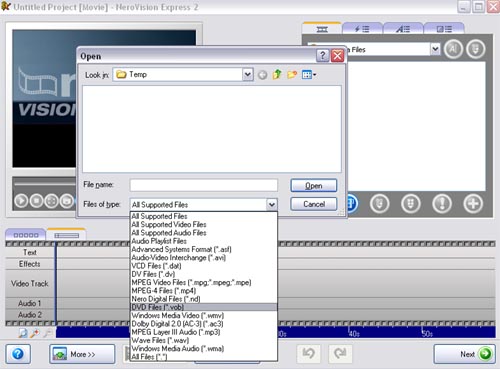500x369 pixels.
Task: Switch to the text effects tab
Action: [x=403, y=29]
